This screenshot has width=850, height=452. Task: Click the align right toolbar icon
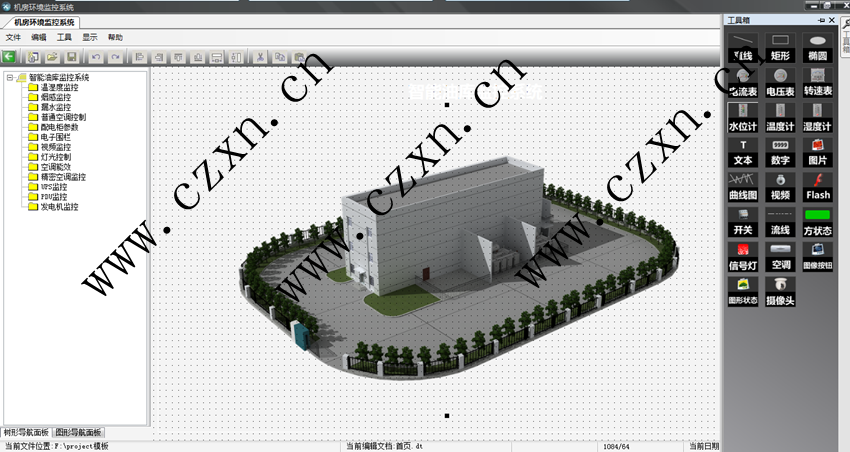[x=159, y=56]
